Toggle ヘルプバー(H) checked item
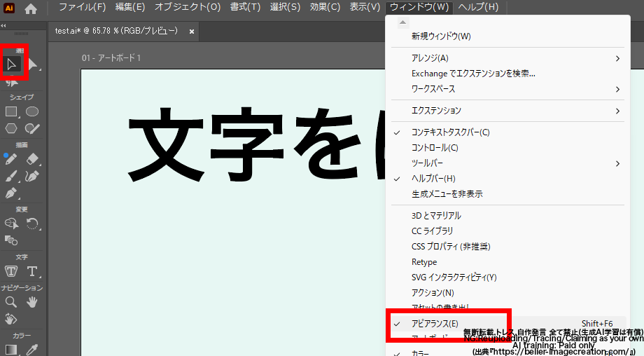The width and height of the screenshot is (644, 356). 507,179
